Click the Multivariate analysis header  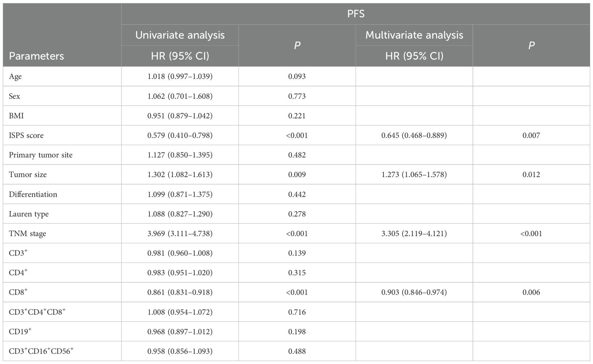coord(414,35)
